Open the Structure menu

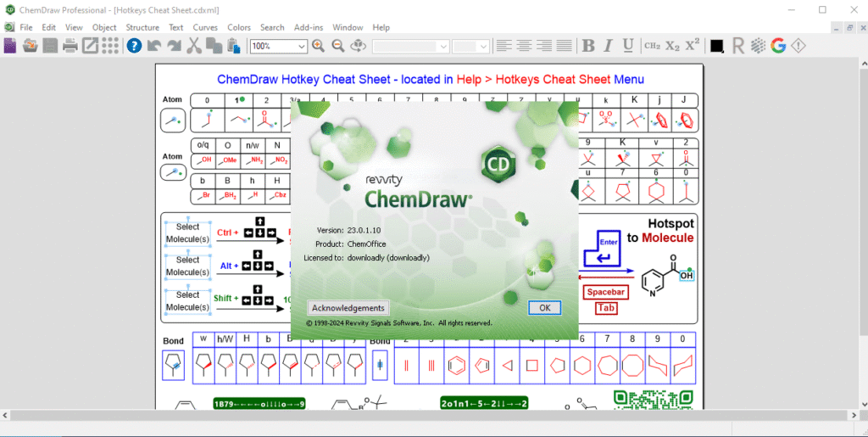tap(142, 27)
